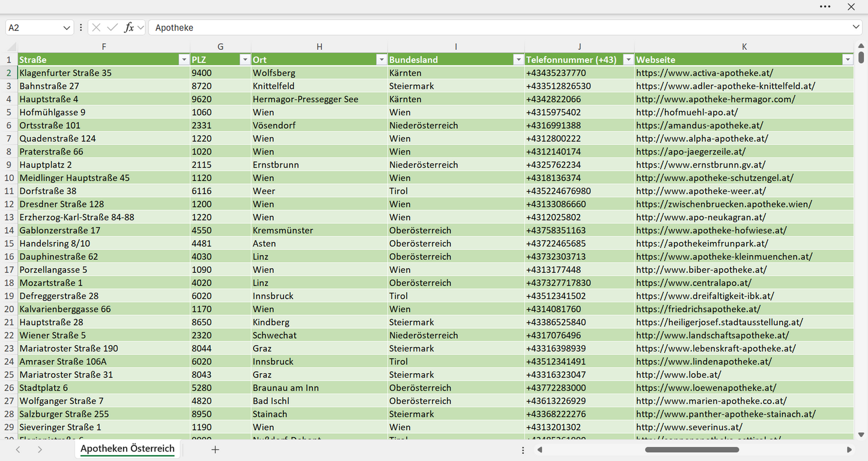
Task: Select all cells via corner triangle
Action: (11, 47)
